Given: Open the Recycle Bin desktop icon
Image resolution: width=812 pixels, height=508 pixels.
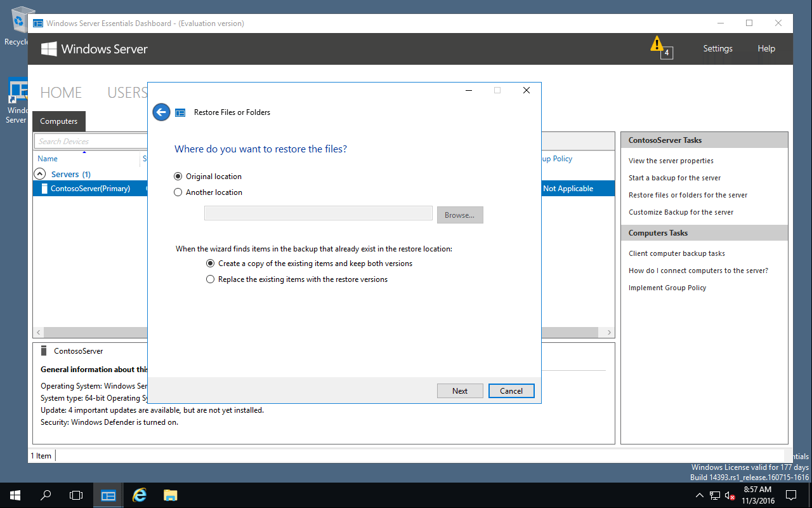Looking at the screenshot, I should [x=18, y=27].
